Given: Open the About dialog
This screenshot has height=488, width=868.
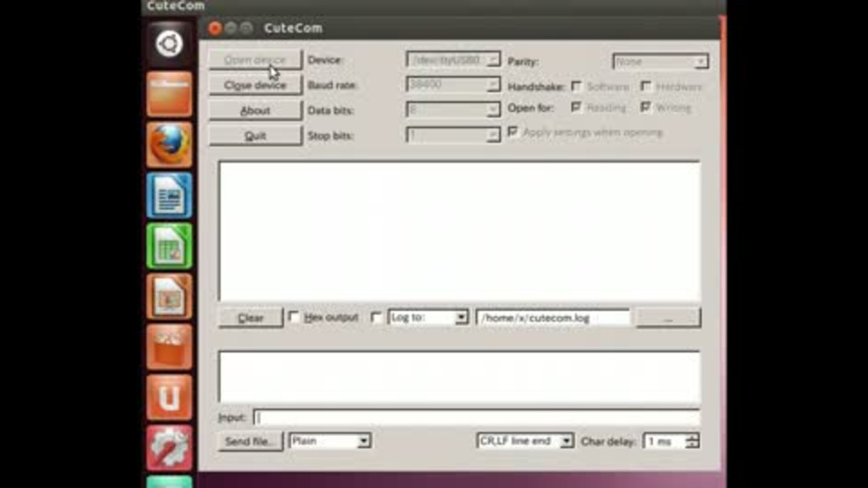Looking at the screenshot, I should pyautogui.click(x=255, y=110).
